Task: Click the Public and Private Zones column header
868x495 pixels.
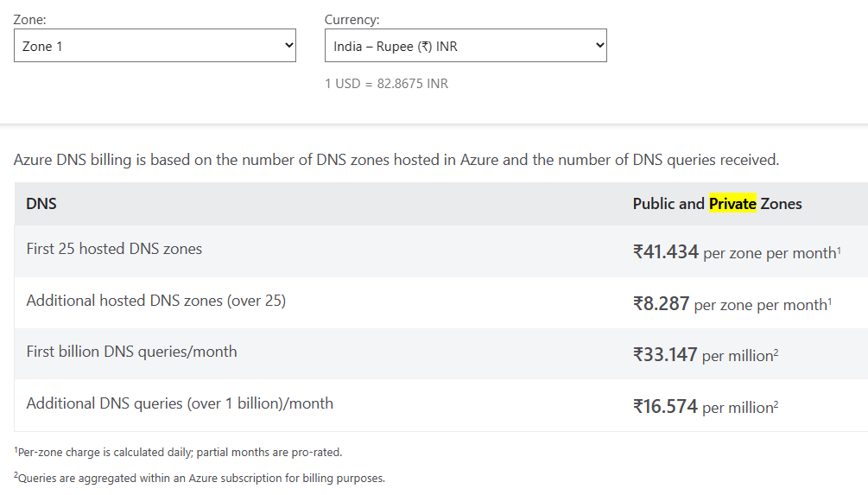Action: pyautogui.click(x=718, y=204)
